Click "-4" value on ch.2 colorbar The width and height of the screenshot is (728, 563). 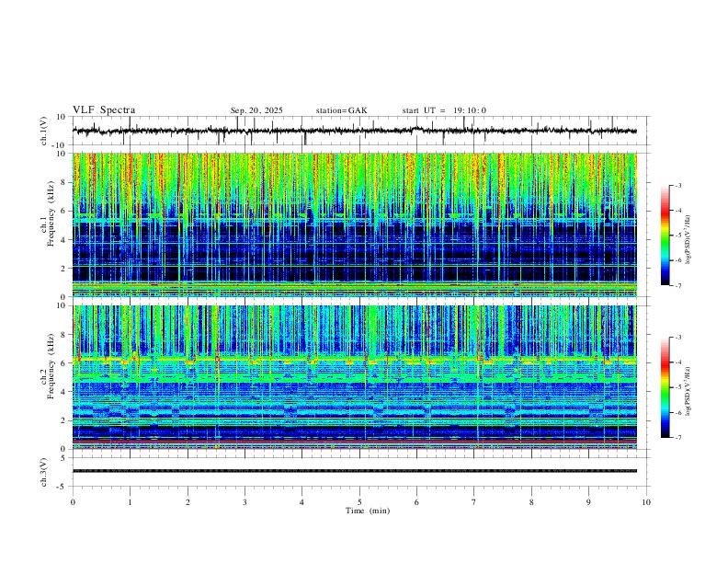[678, 362]
